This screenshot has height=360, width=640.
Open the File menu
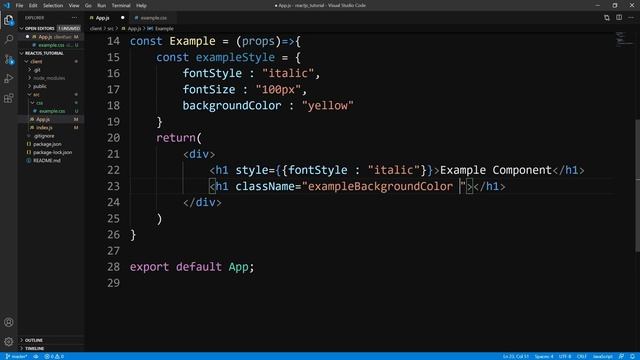19,5
